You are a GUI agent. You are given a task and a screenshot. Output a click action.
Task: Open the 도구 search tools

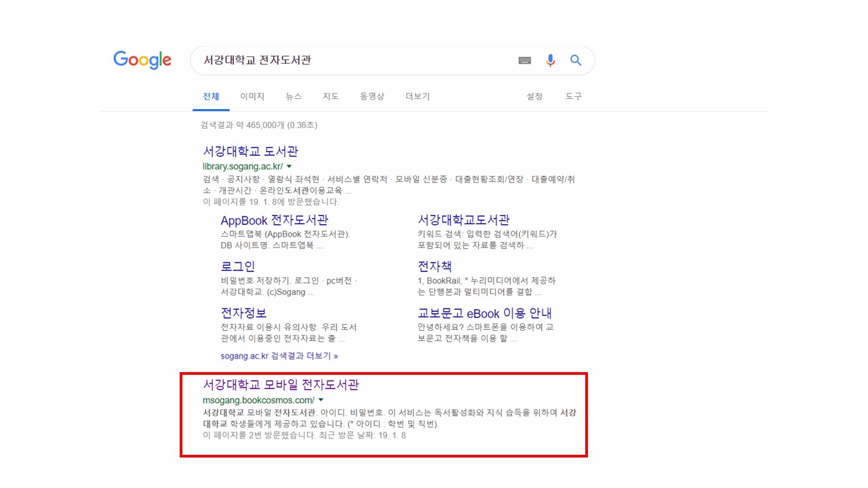point(573,96)
